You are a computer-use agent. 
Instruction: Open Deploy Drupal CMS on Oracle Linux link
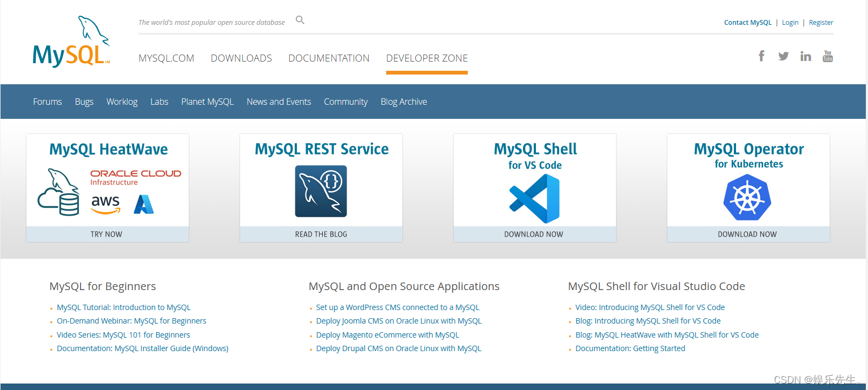399,348
